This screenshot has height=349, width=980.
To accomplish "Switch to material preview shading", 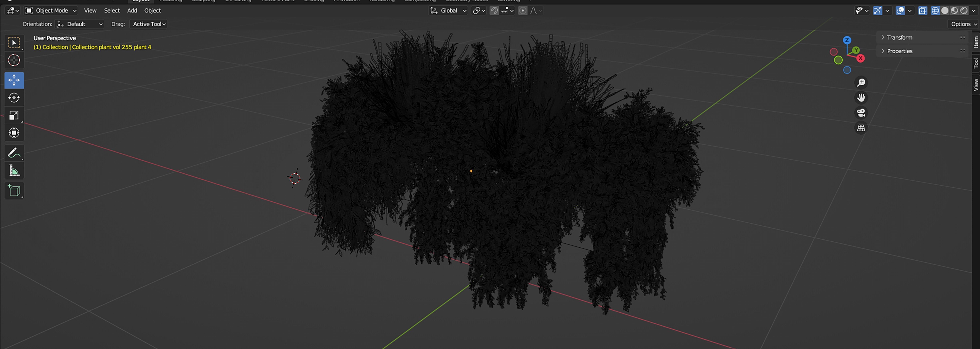I will [954, 11].
